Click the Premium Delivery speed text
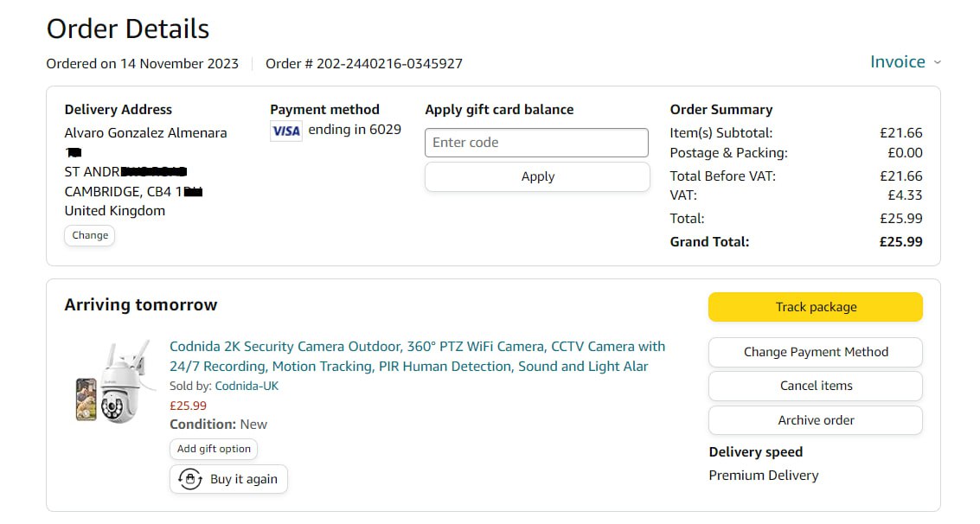 click(763, 475)
